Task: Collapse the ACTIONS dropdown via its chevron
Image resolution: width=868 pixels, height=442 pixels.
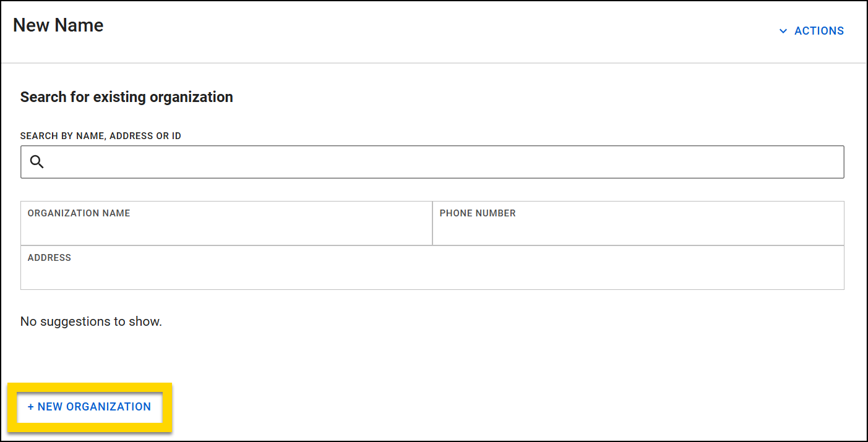Action: (783, 30)
